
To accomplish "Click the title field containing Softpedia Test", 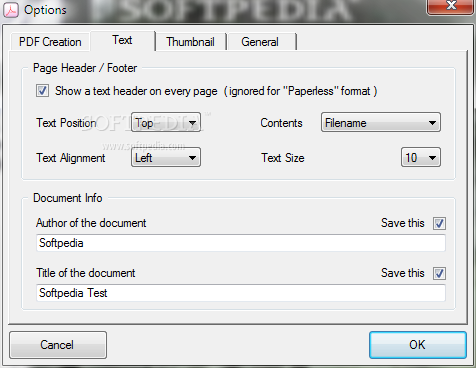I will pyautogui.click(x=241, y=293).
